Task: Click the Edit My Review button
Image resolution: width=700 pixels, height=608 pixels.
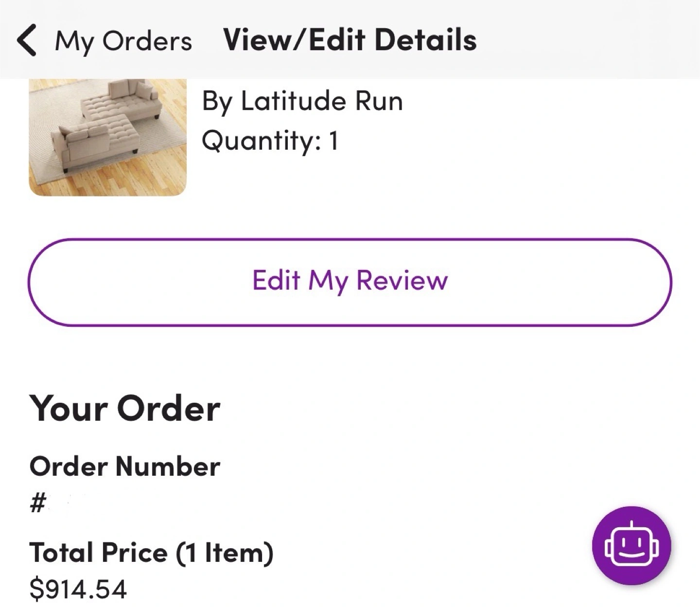Action: [350, 282]
